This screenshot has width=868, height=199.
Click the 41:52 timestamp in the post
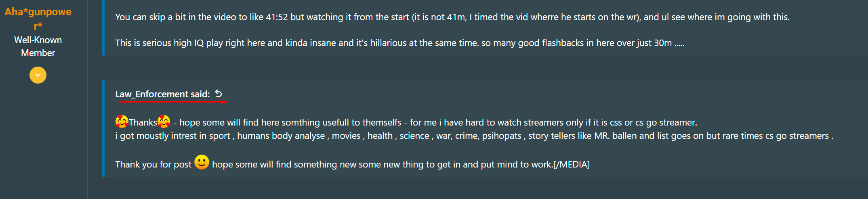coord(277,17)
